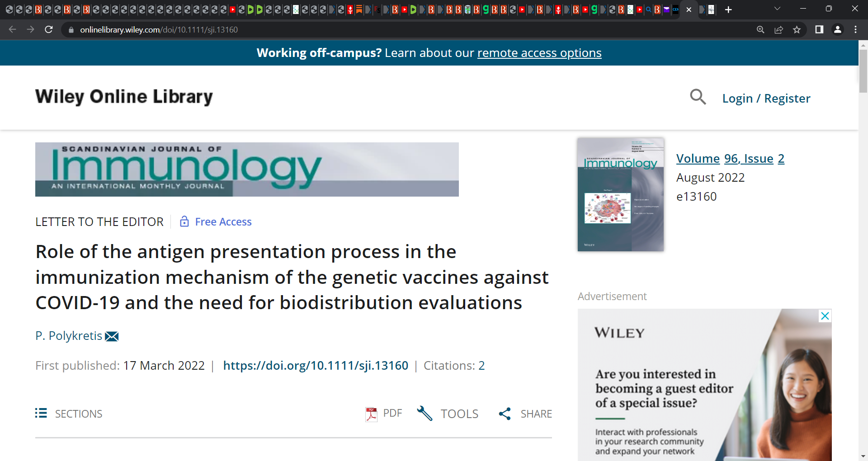The width and height of the screenshot is (868, 461).
Task: Open Chrome three-dot menu
Action: [855, 29]
